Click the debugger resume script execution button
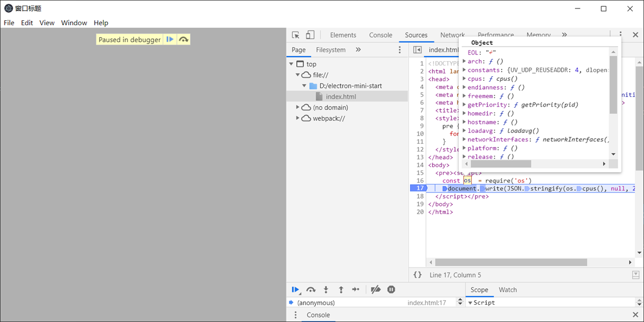Viewport: 644px width, 322px height. (x=295, y=289)
